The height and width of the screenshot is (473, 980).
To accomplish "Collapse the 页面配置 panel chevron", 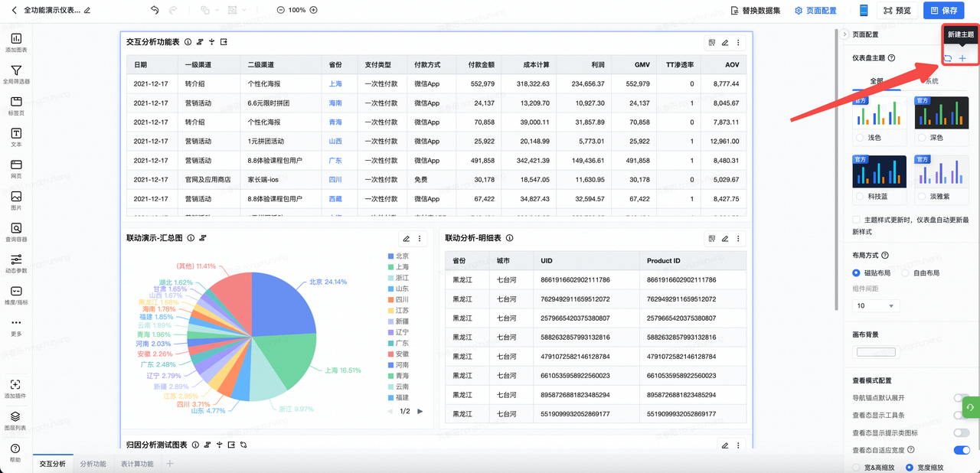I will point(844,34).
